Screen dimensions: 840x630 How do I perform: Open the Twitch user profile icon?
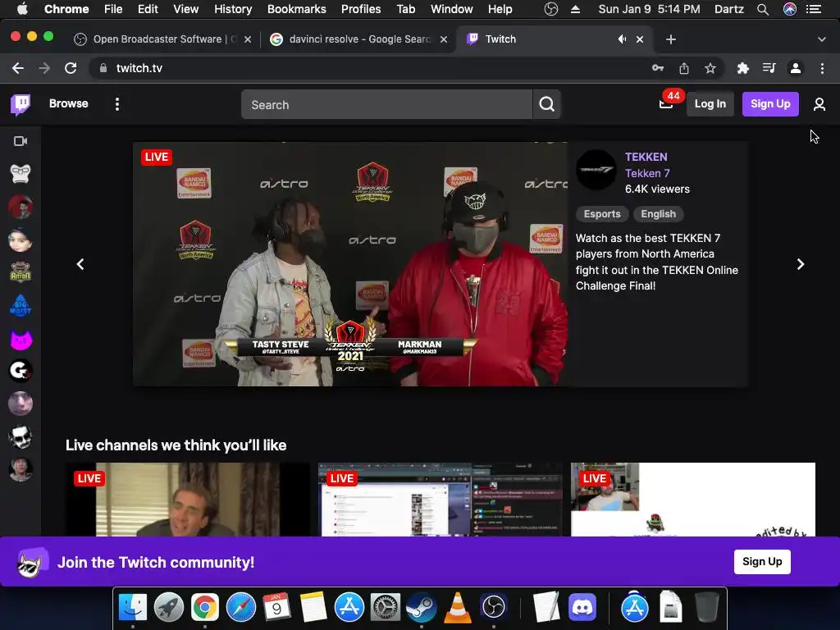click(819, 104)
